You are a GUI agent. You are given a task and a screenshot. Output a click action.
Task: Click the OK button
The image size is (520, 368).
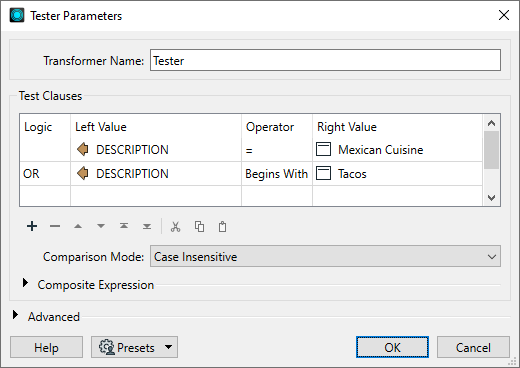tap(392, 347)
